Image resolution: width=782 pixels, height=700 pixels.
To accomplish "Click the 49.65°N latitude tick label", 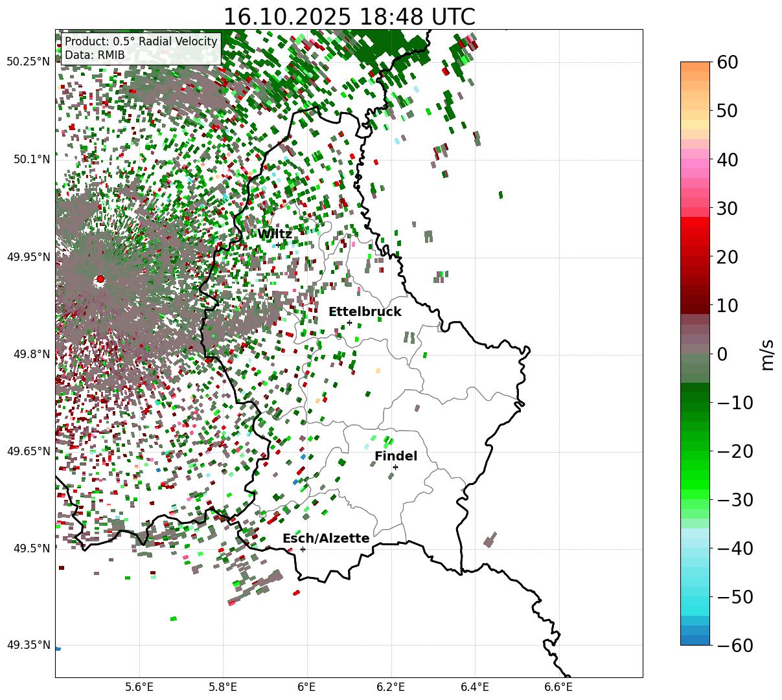I will tap(29, 451).
